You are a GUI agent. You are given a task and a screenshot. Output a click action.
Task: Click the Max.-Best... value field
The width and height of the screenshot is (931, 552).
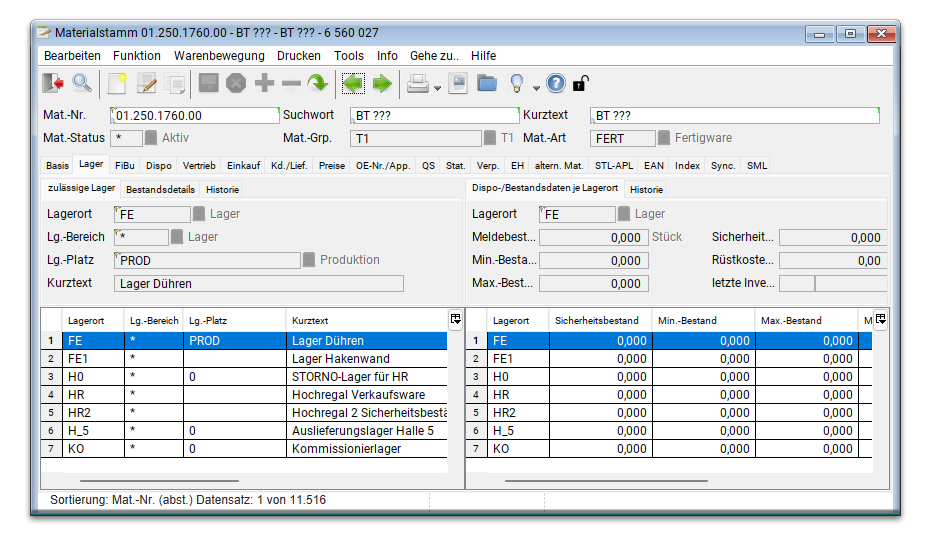(x=594, y=284)
